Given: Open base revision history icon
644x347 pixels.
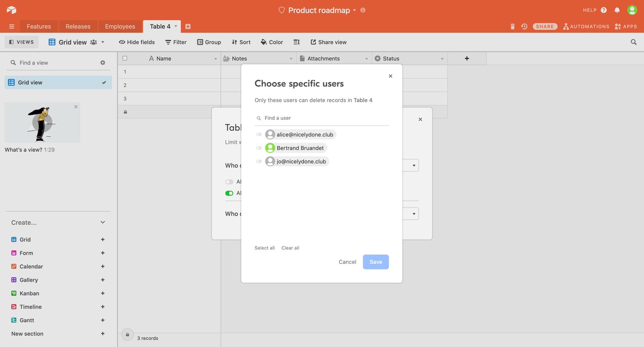Looking at the screenshot, I should (x=524, y=26).
